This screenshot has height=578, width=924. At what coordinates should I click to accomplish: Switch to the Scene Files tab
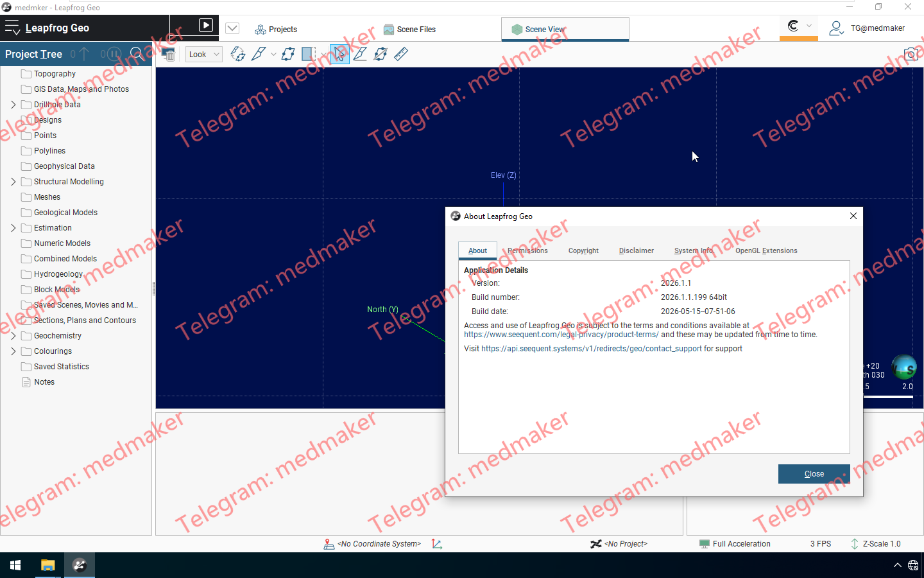[410, 30]
